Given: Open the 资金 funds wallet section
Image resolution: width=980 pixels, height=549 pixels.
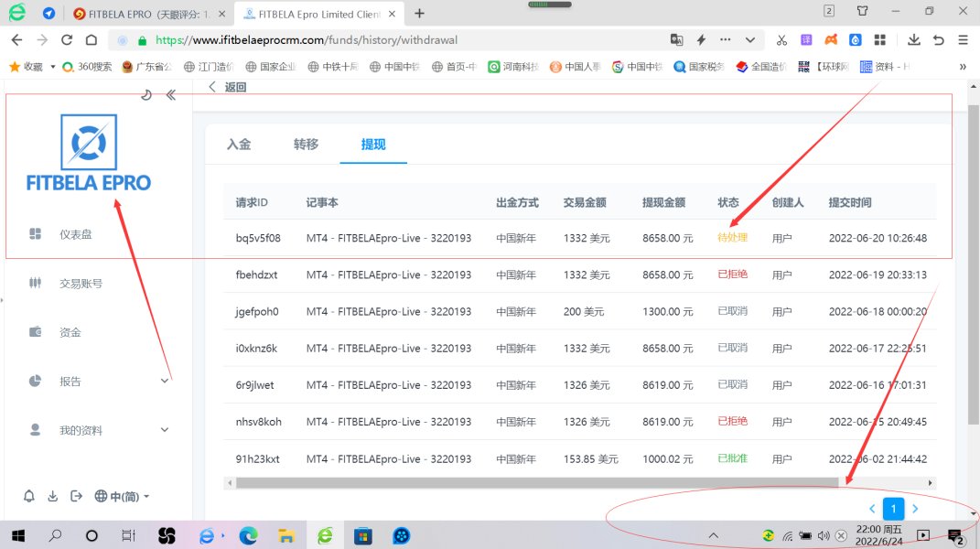Looking at the screenshot, I should tap(70, 332).
